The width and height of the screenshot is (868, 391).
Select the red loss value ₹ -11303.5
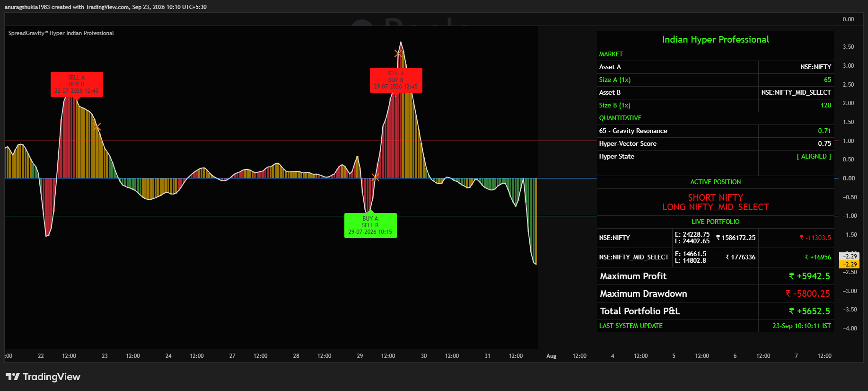pyautogui.click(x=815, y=238)
